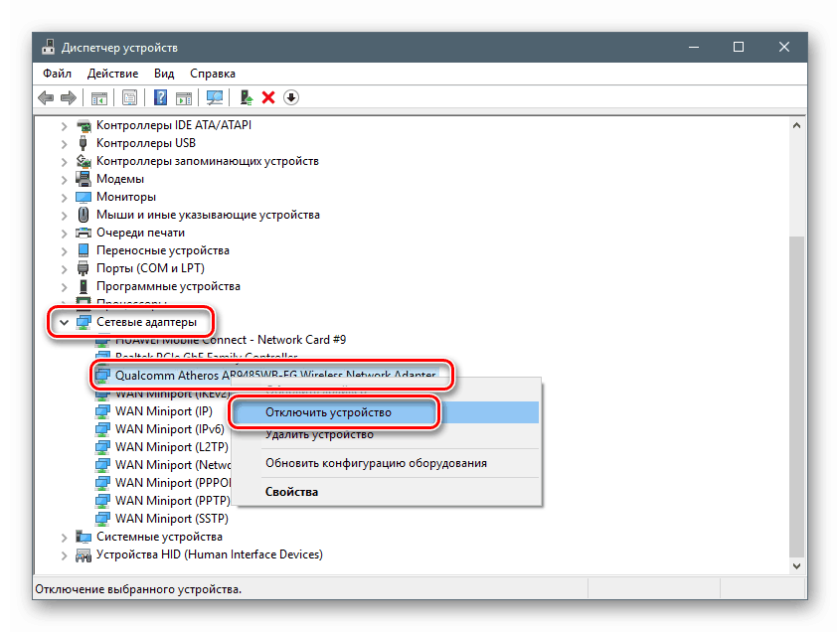The image size is (840, 632).
Task: Expand the Контроллеры USB category
Action: tap(64, 143)
